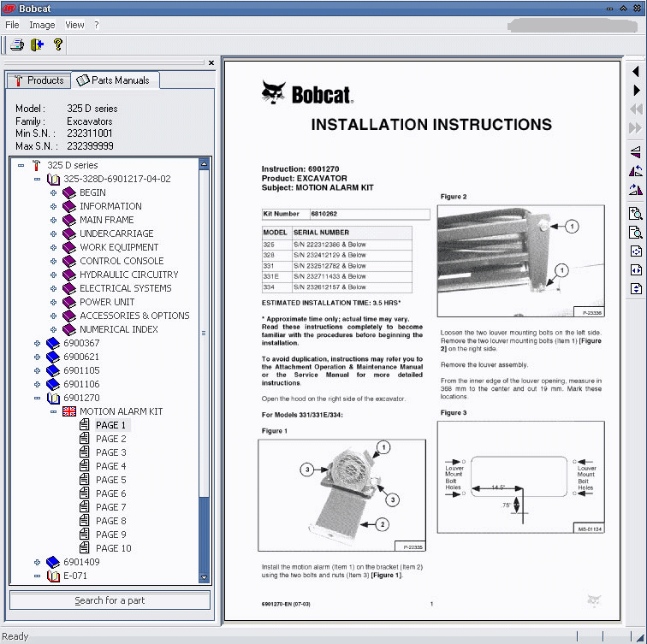Click the tree vertical scrollbar thumb

pos(204,333)
